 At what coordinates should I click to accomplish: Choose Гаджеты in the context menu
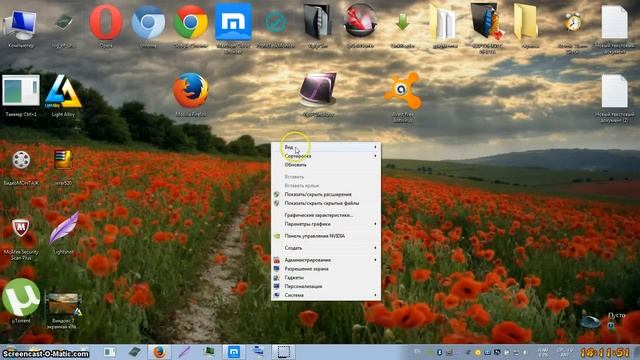tap(326, 278)
